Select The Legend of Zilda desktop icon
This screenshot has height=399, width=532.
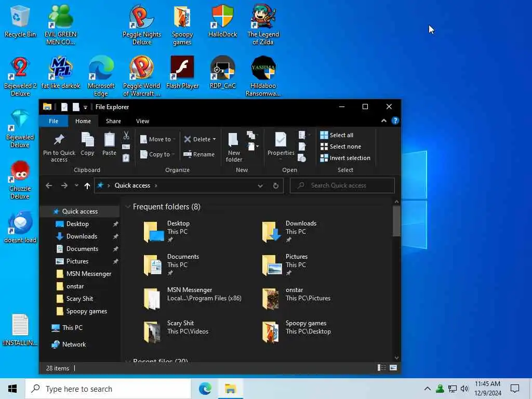tap(263, 25)
